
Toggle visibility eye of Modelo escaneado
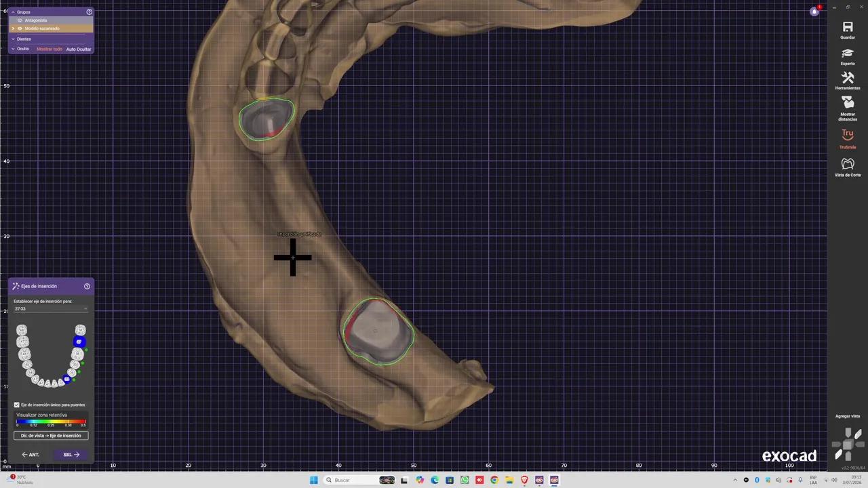20,28
